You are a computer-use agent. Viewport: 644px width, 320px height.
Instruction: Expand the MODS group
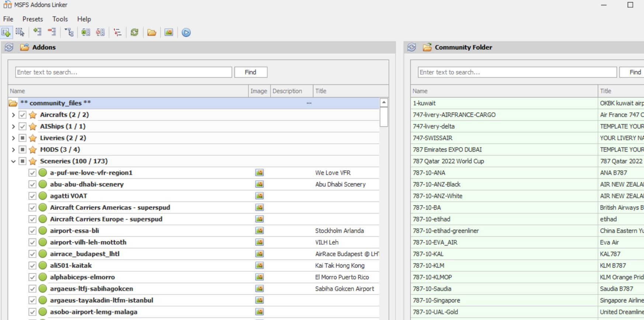pos(13,150)
